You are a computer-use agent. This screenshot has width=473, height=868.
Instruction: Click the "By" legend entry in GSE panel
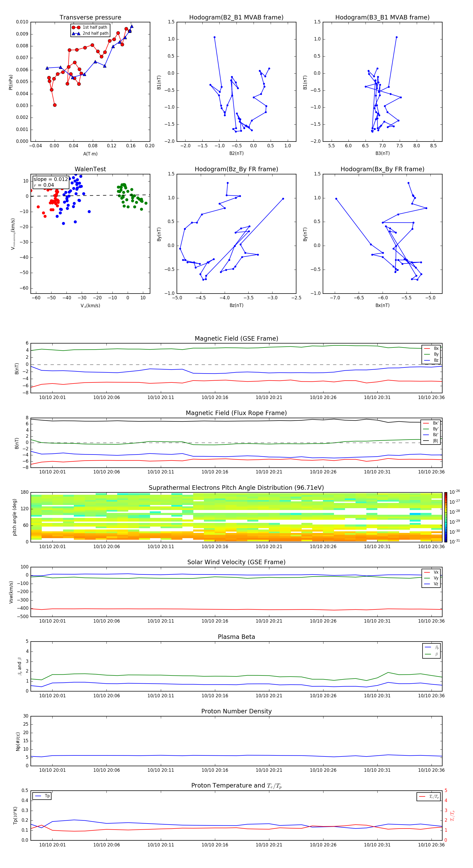(431, 355)
